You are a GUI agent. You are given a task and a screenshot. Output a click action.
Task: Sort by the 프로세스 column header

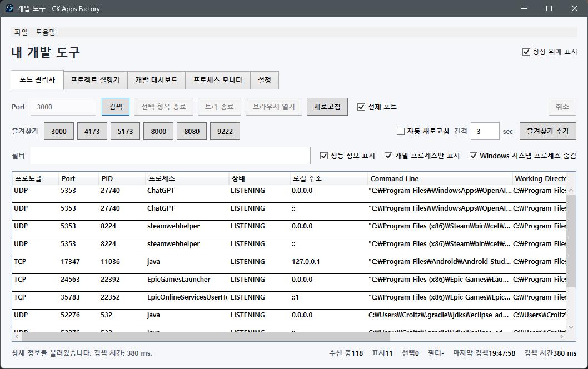[187, 178]
